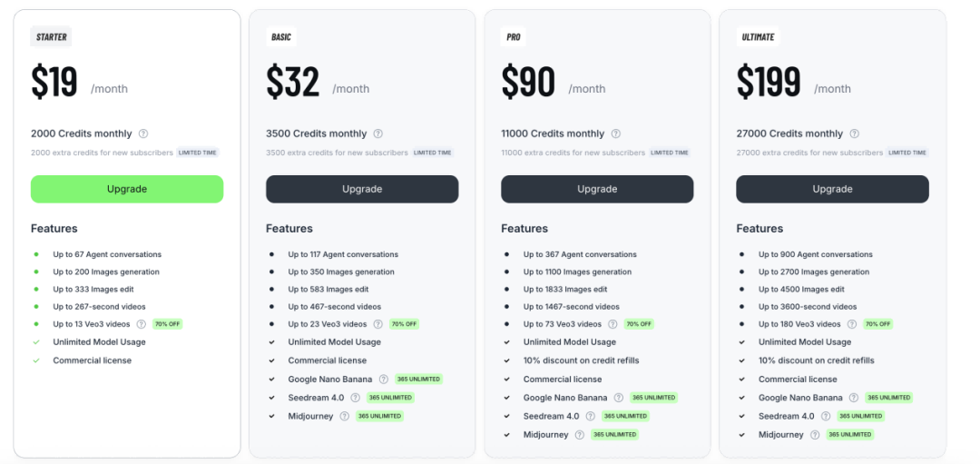Show info for Seedream 4.0 in Pro plan
980x464 pixels.
point(590,416)
